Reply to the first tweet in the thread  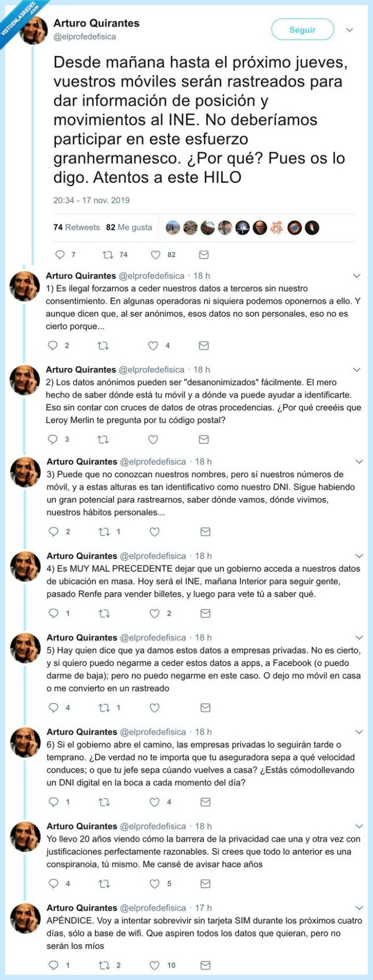click(x=53, y=346)
